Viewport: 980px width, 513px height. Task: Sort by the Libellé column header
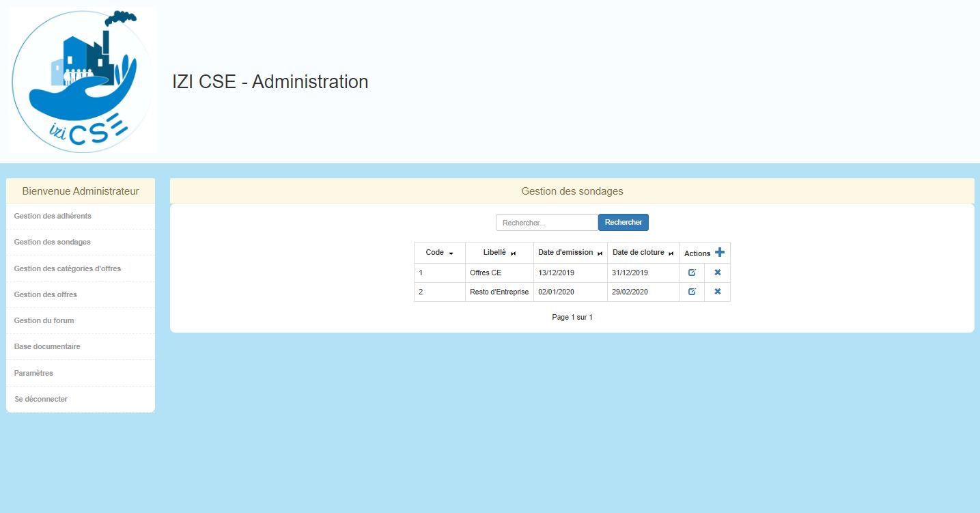[x=499, y=253]
